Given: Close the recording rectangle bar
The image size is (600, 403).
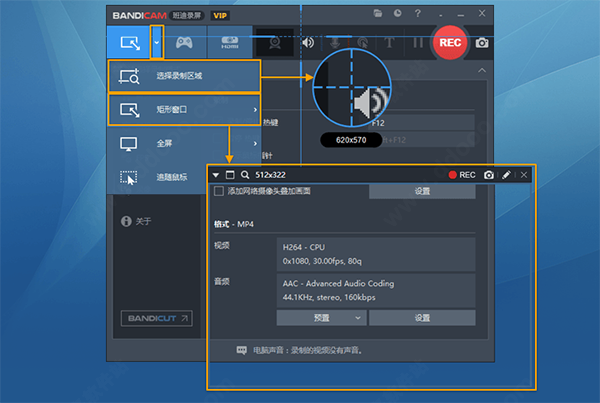Looking at the screenshot, I should tap(524, 175).
